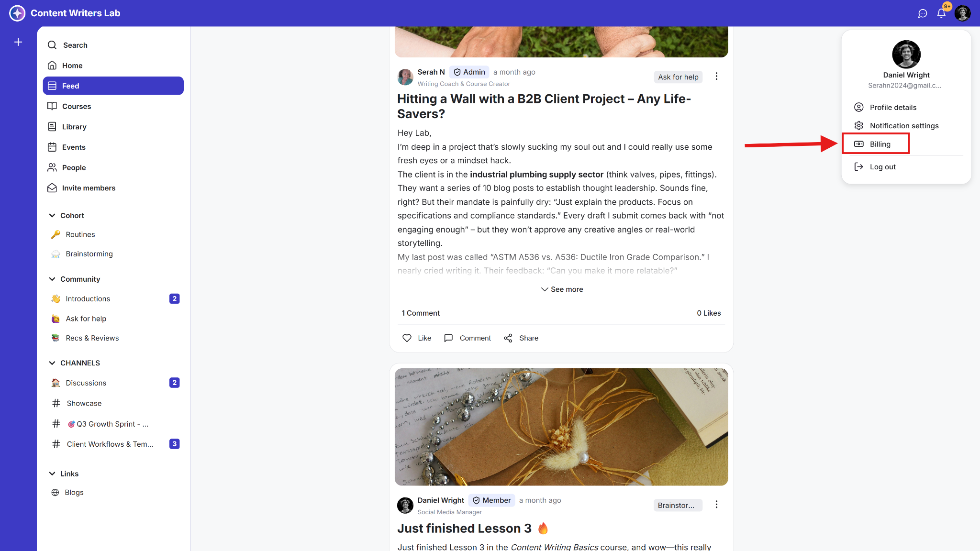The image size is (980, 551).
Task: Click the Comment icon under the post
Action: coord(448,338)
